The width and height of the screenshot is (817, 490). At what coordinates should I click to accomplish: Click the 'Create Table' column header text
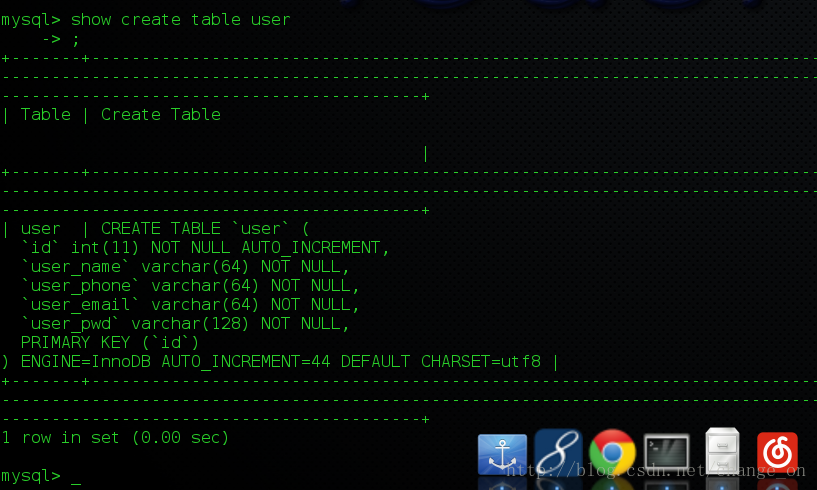click(x=160, y=115)
